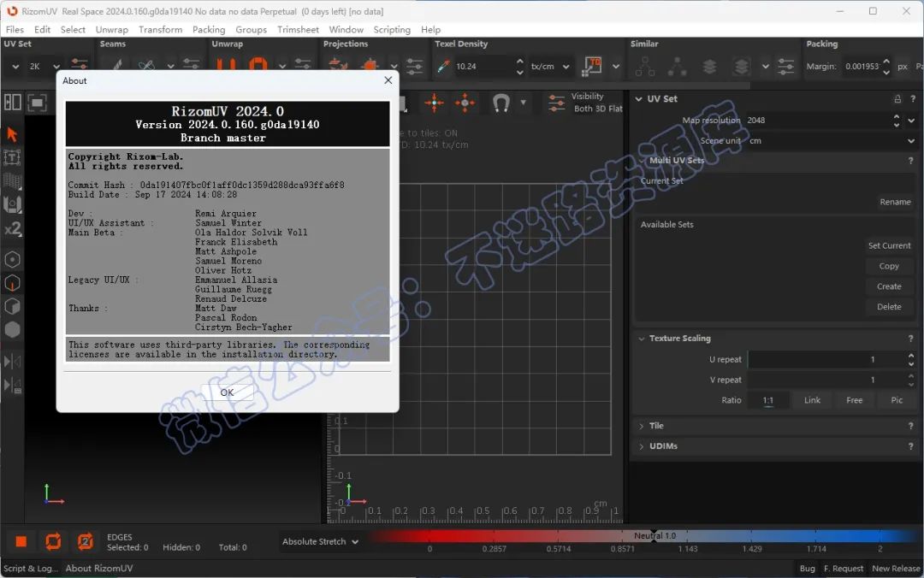Click the Set Current button
This screenshot has width=924, height=578.
[889, 245]
